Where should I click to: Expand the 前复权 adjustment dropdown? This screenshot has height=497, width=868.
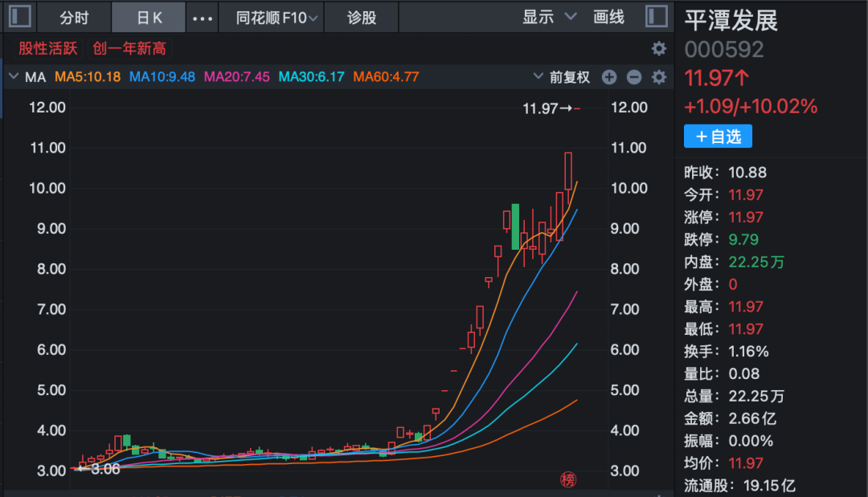coord(562,77)
